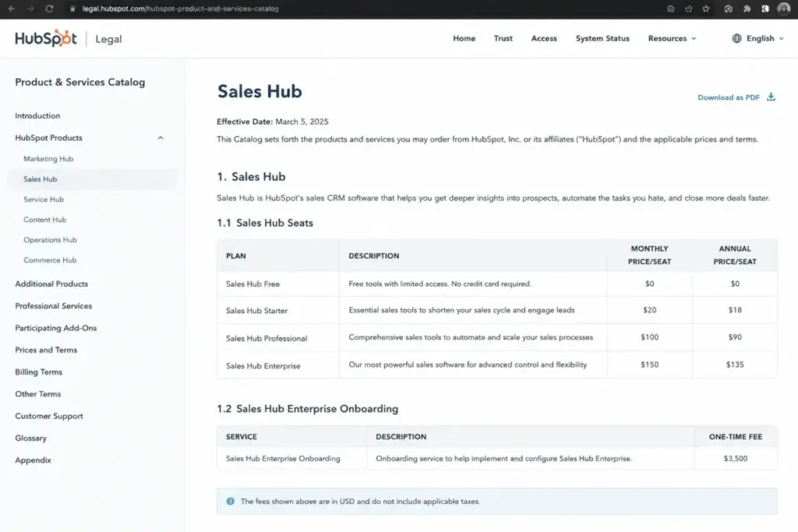Viewport: 798px width, 532px height.
Task: Click the 1.2 Sales Hub Enterprise Onboarding heading
Action: (307, 409)
